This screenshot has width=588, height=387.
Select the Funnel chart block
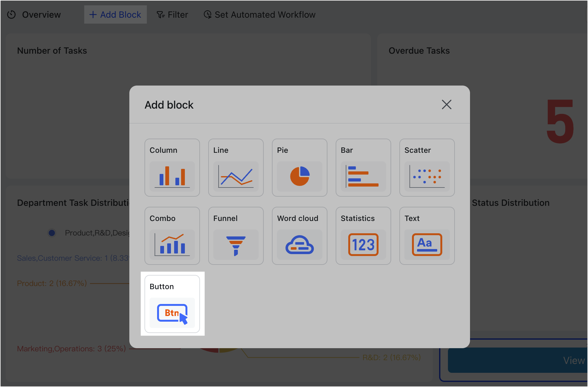click(x=236, y=236)
